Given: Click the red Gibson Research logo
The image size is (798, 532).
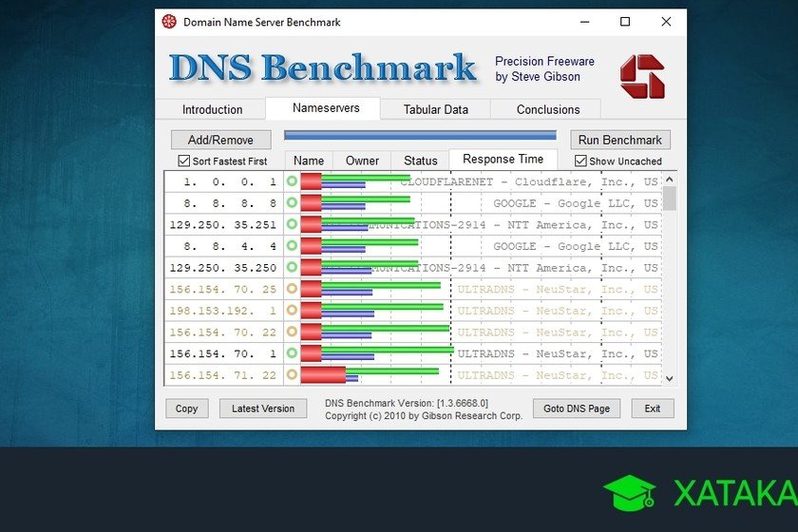Looking at the screenshot, I should 642,76.
